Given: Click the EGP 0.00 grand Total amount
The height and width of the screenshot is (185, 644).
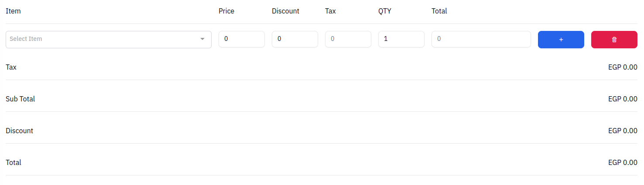Looking at the screenshot, I should (x=623, y=162).
